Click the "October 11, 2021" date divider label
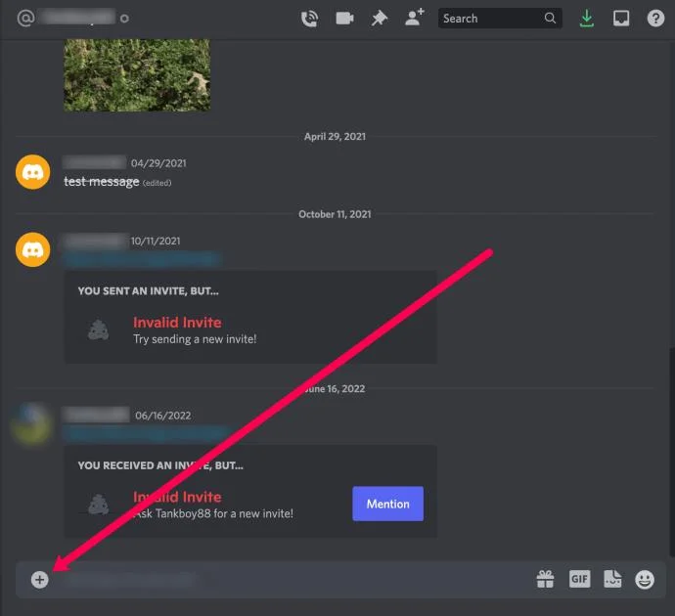The width and height of the screenshot is (675, 616). coord(335,214)
